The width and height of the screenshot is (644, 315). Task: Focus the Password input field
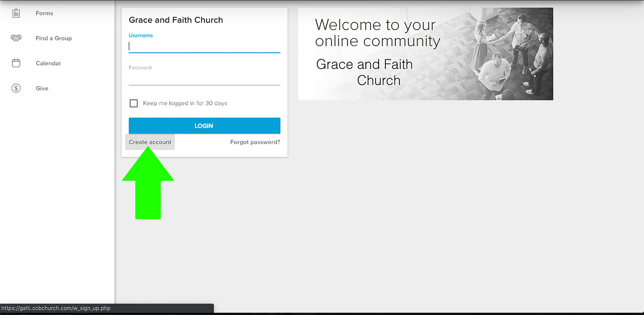tap(204, 79)
